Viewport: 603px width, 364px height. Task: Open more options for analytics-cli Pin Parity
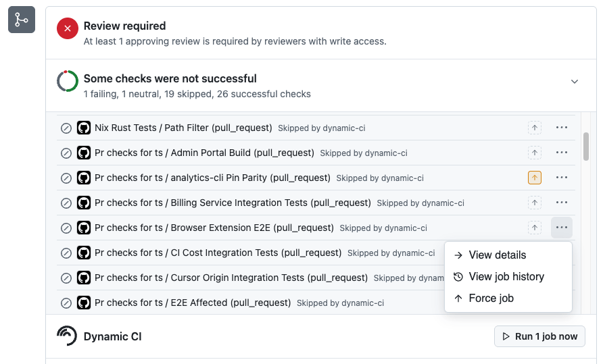[x=562, y=178]
